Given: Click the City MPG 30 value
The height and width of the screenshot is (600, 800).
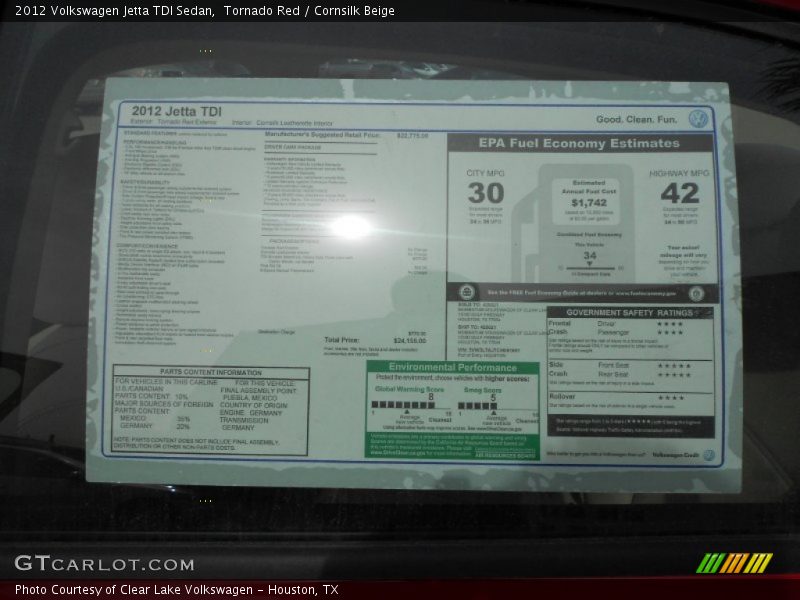Looking at the screenshot, I should coord(485,193).
